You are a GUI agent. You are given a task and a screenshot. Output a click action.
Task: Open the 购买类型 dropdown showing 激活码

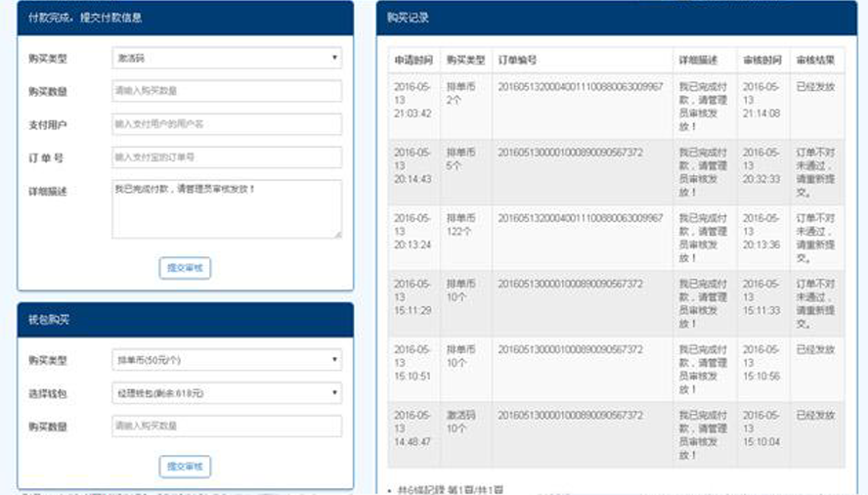(227, 58)
